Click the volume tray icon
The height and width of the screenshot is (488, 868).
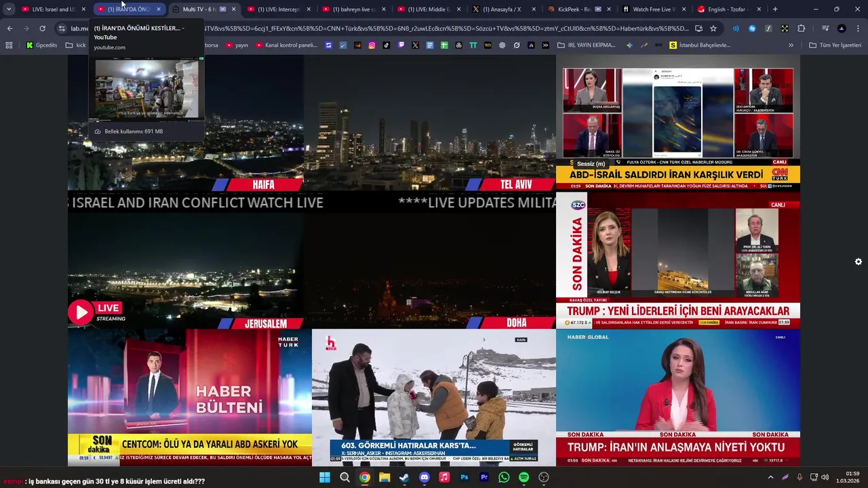[x=825, y=477]
